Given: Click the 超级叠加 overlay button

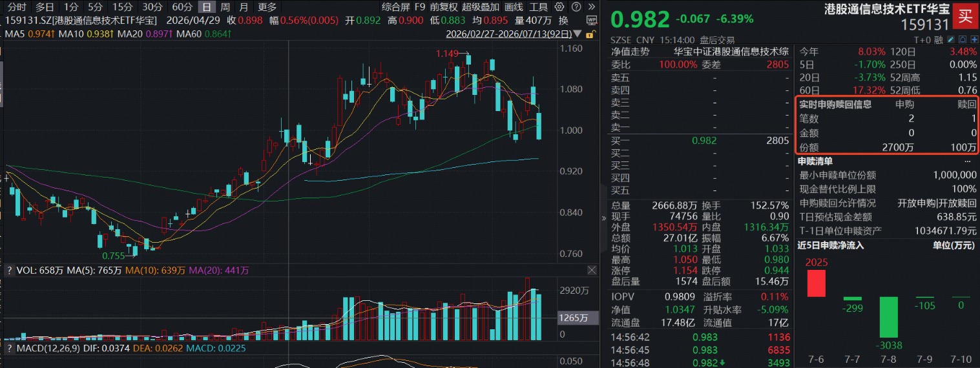Looking at the screenshot, I should click(x=481, y=7).
